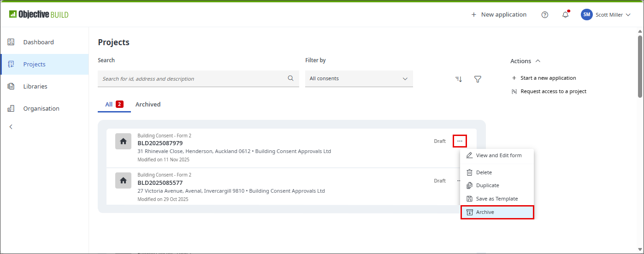Screen dimensions: 644x254
Task: Select Duplicate in the context menu
Action: coord(487,185)
